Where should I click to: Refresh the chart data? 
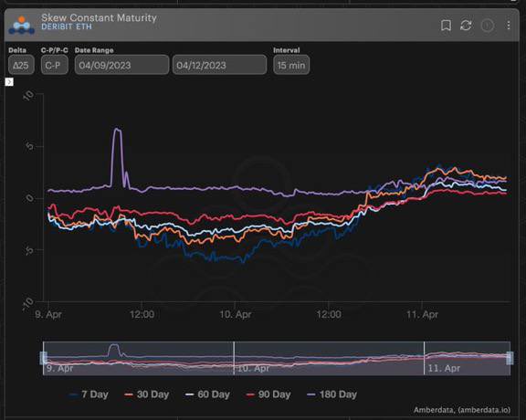click(x=466, y=26)
